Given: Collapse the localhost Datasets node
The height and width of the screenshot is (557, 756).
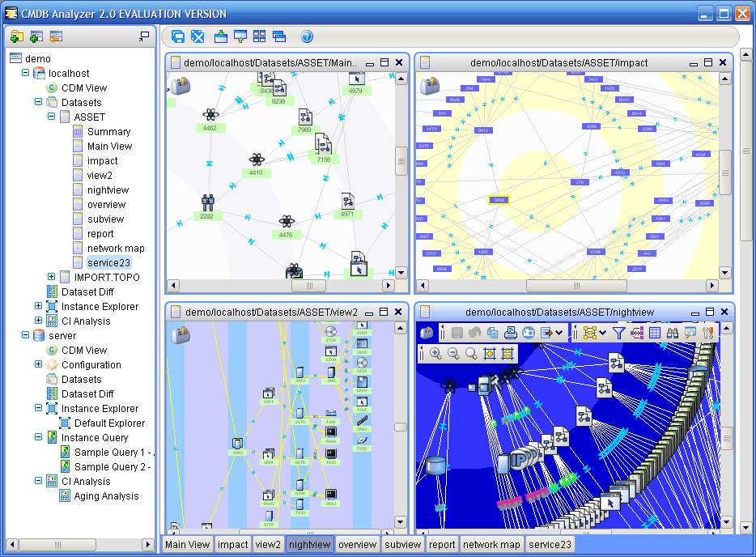Looking at the screenshot, I should click(x=39, y=102).
